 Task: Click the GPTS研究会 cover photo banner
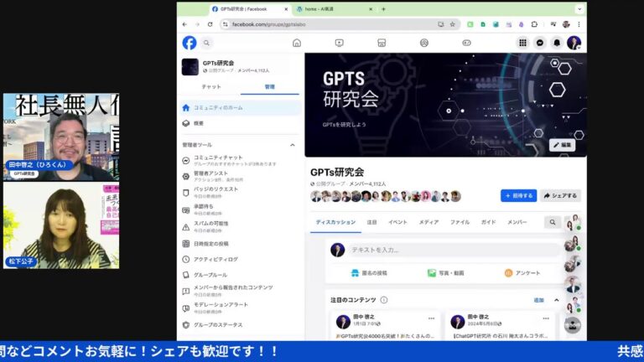point(445,105)
